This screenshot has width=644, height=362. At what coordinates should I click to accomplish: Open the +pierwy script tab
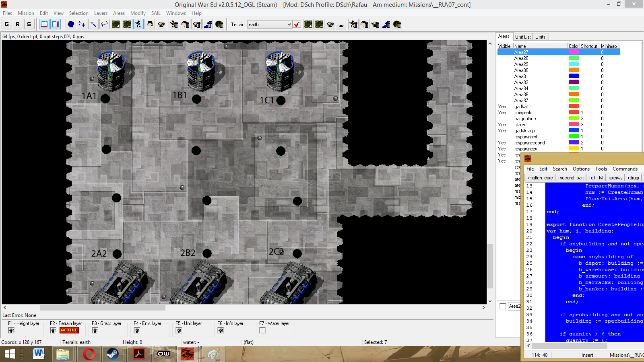(615, 178)
